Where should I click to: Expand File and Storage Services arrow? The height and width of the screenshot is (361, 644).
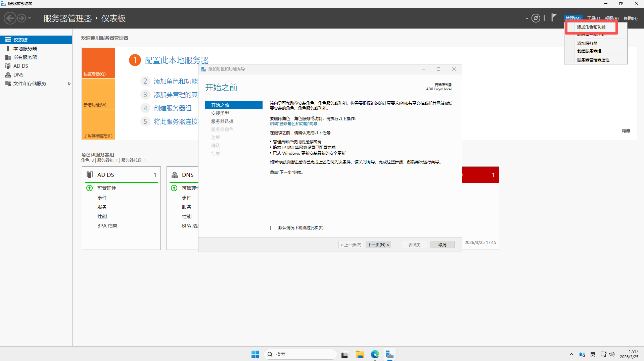point(69,84)
